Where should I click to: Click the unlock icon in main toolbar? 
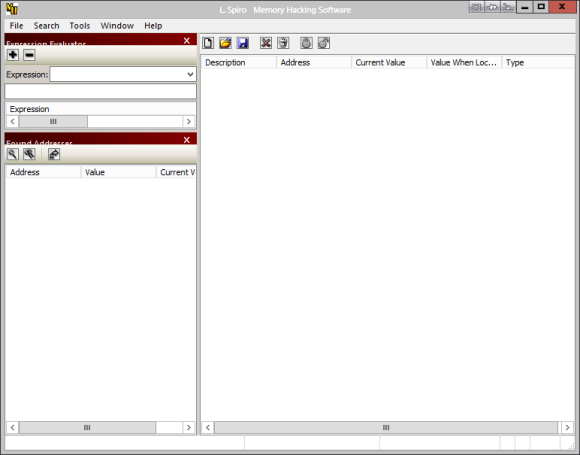tap(324, 43)
